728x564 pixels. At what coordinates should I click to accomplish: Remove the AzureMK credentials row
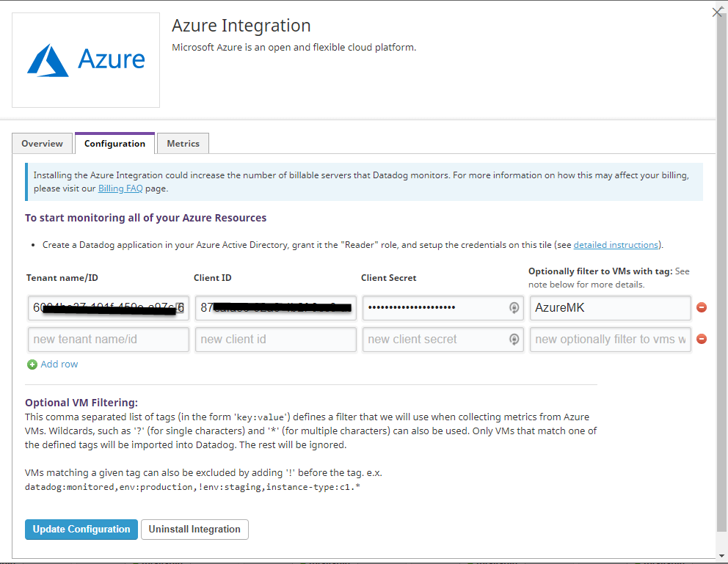point(702,307)
